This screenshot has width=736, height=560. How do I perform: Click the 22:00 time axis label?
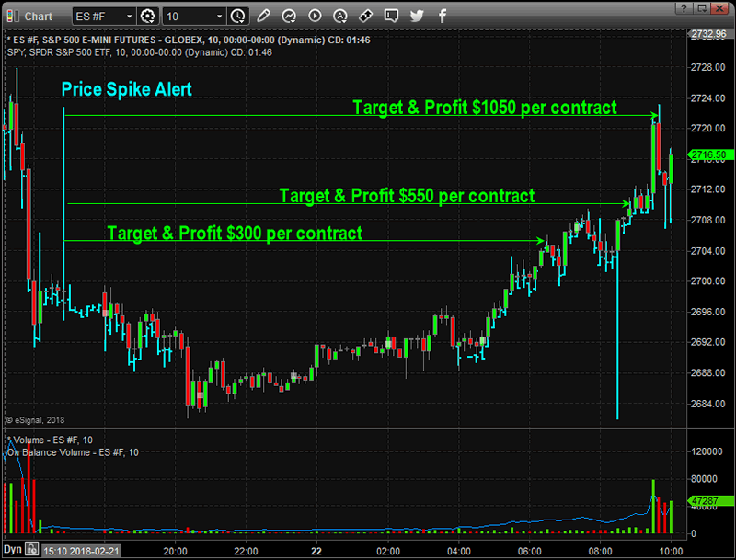coord(246,551)
